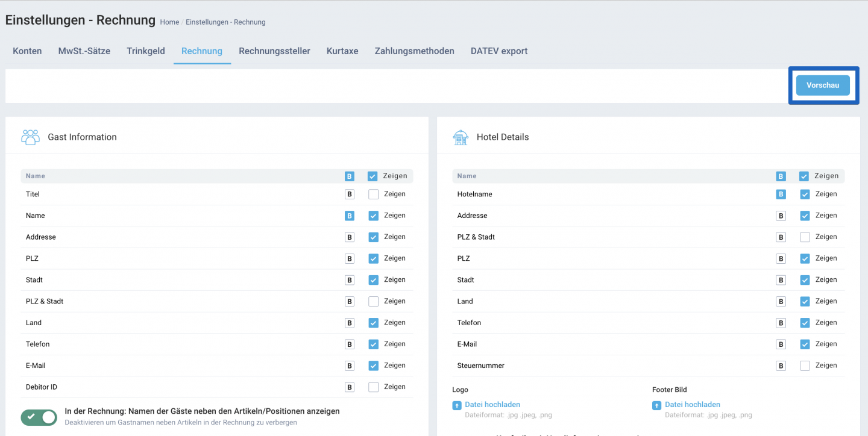This screenshot has width=868, height=436.
Task: Click Datei hochladen under Logo
Action: pos(492,405)
